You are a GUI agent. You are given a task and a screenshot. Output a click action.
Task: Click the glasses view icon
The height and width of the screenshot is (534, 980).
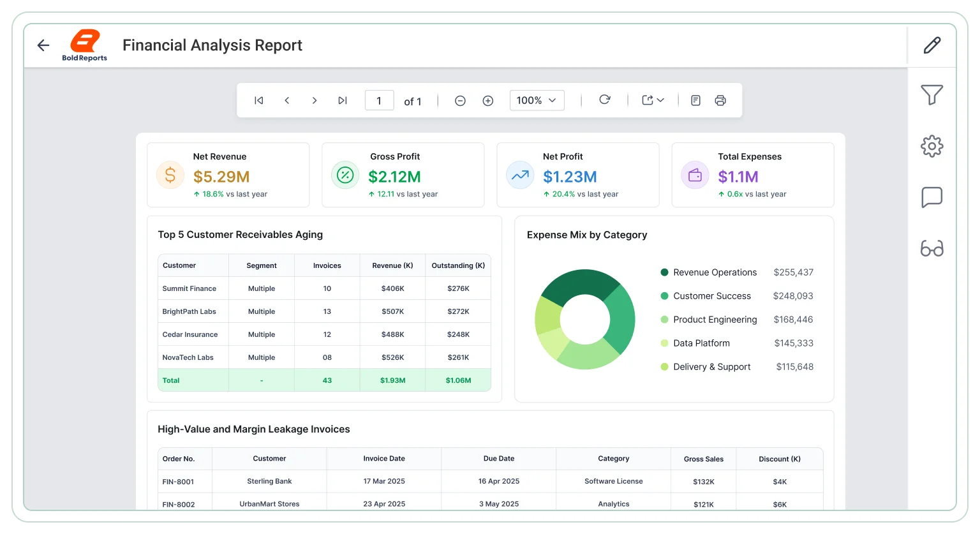932,248
